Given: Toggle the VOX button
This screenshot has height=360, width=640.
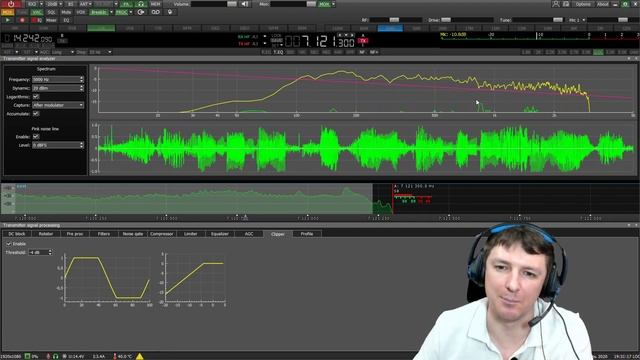Looking at the screenshot, I should coord(81,12).
